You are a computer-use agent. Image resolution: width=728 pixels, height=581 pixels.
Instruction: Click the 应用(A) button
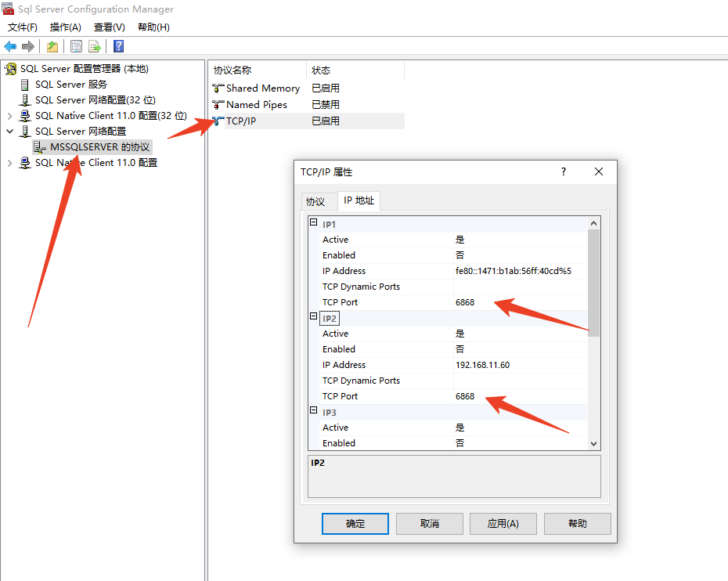(x=503, y=524)
